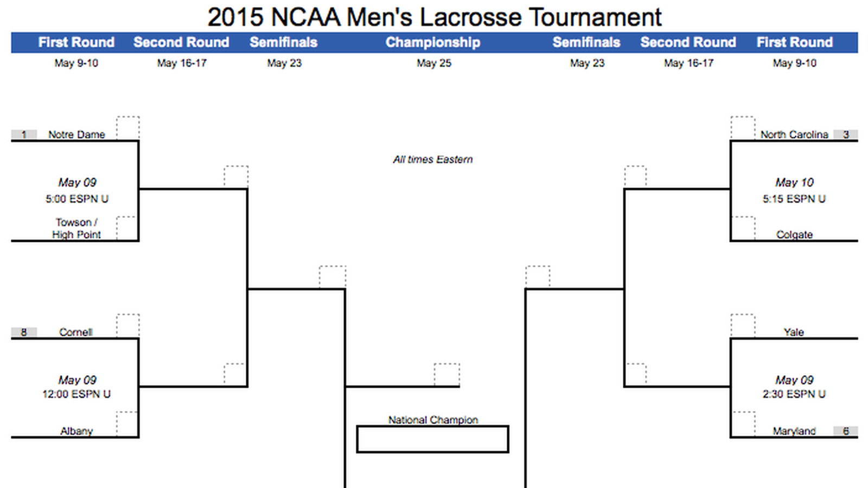The image size is (868, 488).
Task: Click the All times Eastern note
Action: 433,159
